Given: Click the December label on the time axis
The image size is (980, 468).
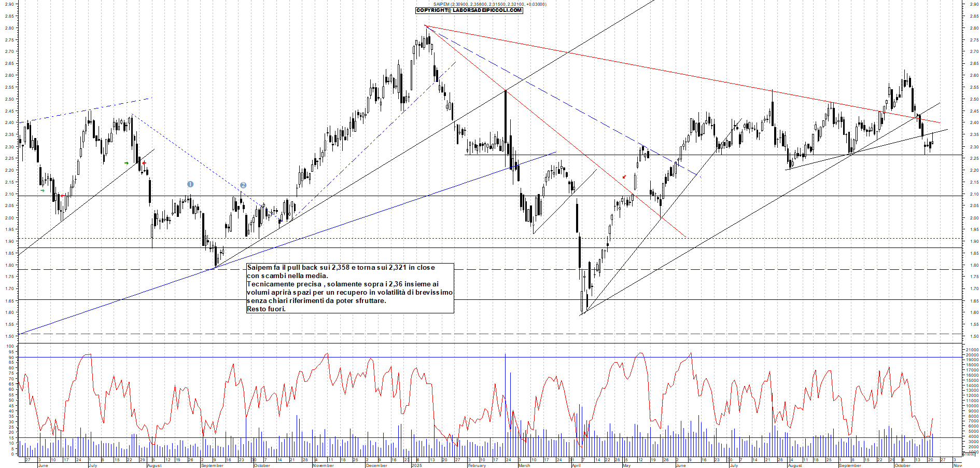Looking at the screenshot, I should click(x=376, y=465).
